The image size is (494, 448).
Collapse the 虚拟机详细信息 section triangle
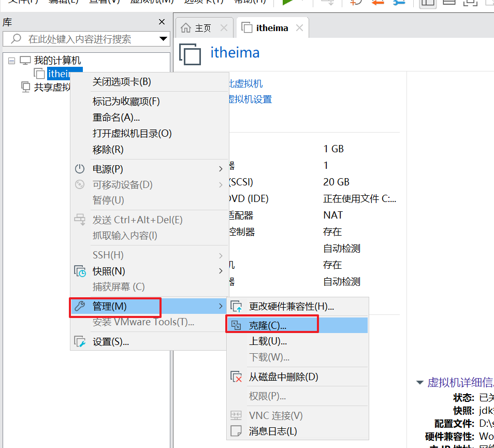(419, 383)
